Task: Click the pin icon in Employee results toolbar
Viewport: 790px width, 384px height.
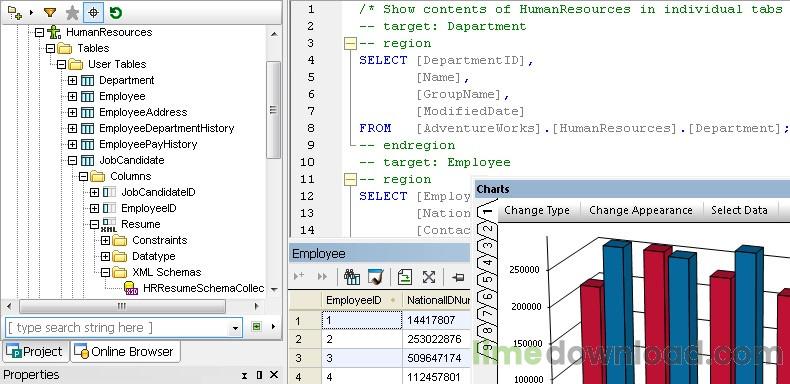Action: (x=458, y=277)
